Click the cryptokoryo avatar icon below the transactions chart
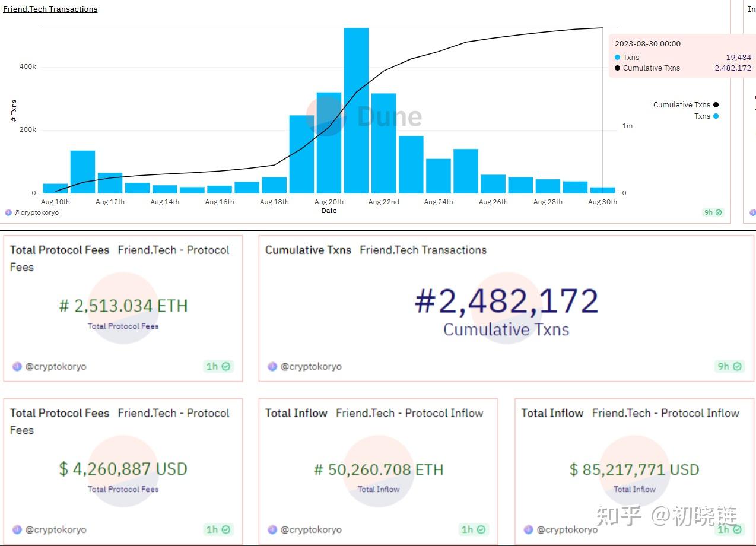756x546 pixels. (x=8, y=212)
